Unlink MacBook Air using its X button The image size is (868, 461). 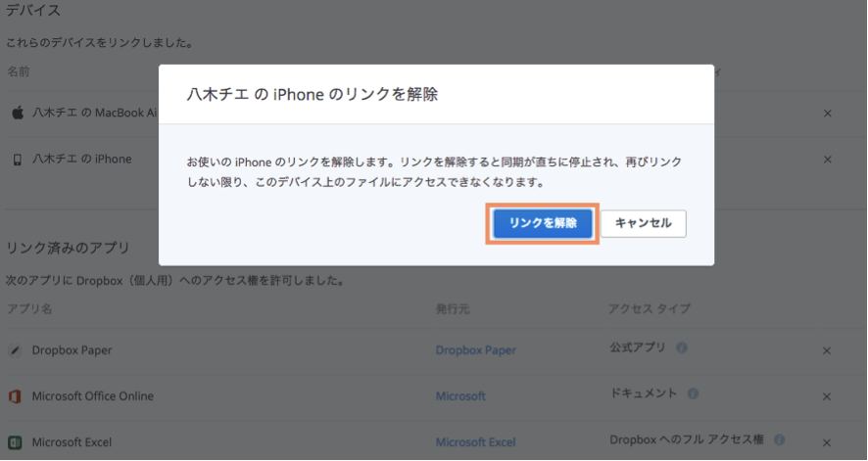click(828, 114)
